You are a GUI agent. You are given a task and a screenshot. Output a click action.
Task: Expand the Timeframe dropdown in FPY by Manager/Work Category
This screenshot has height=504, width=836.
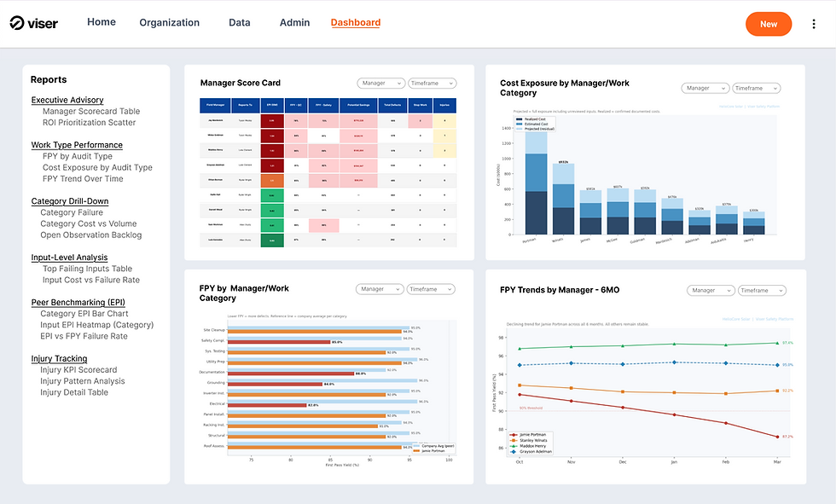431,289
